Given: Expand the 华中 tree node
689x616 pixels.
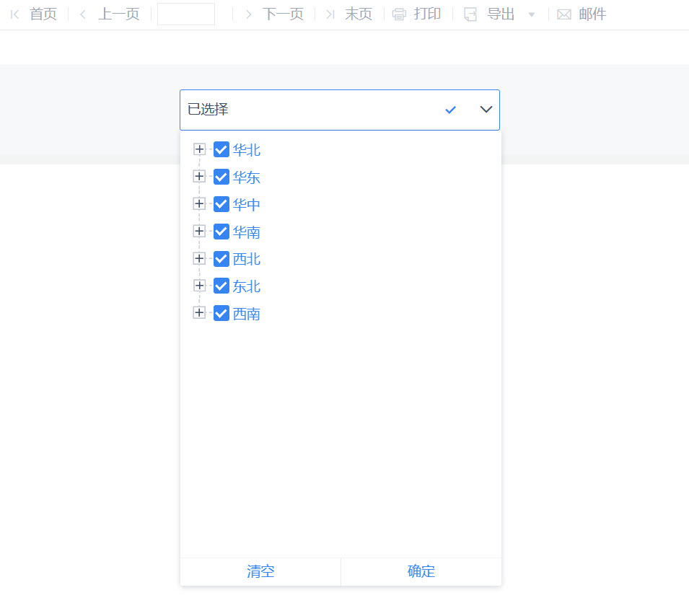Looking at the screenshot, I should tap(200, 204).
